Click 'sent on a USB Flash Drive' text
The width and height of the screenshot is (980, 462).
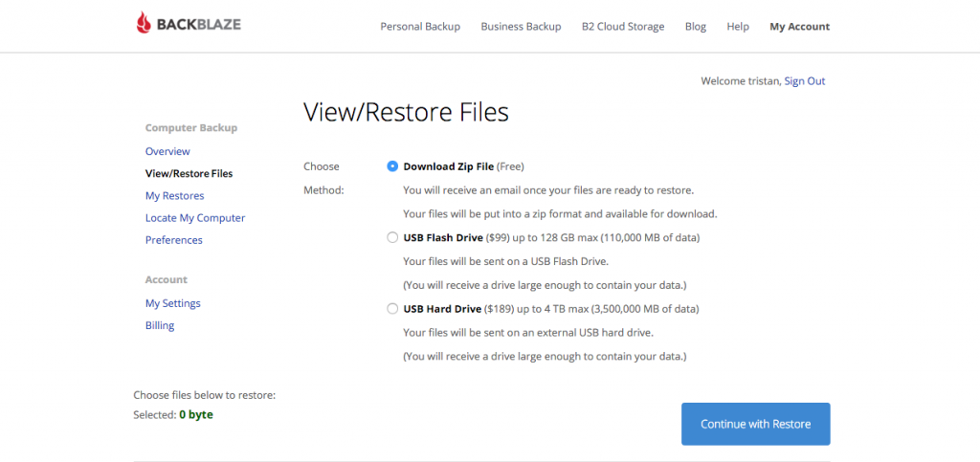coord(505,261)
